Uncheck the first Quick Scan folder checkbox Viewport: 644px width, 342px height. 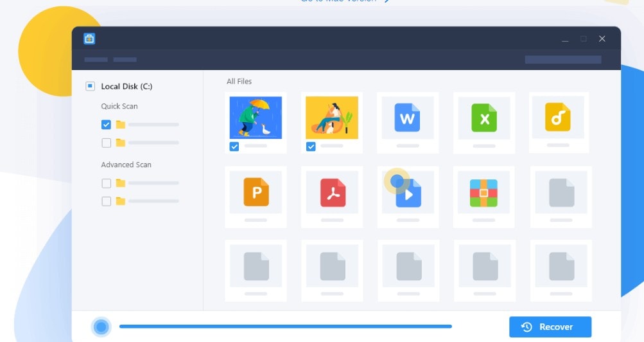[106, 124]
